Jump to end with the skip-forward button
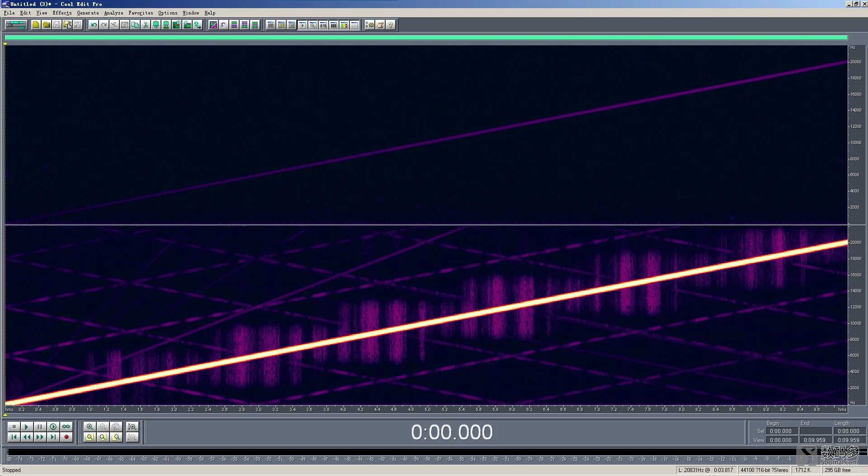Image resolution: width=868 pixels, height=476 pixels. coord(53,437)
